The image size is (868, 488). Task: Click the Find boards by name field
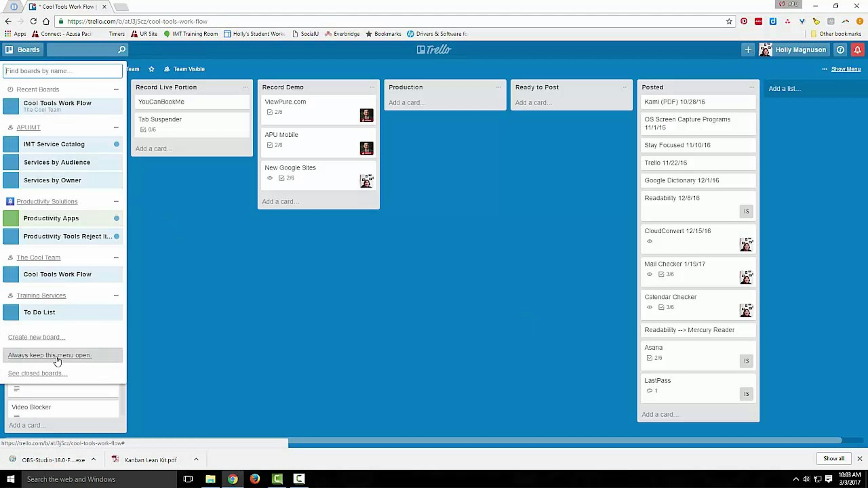63,71
